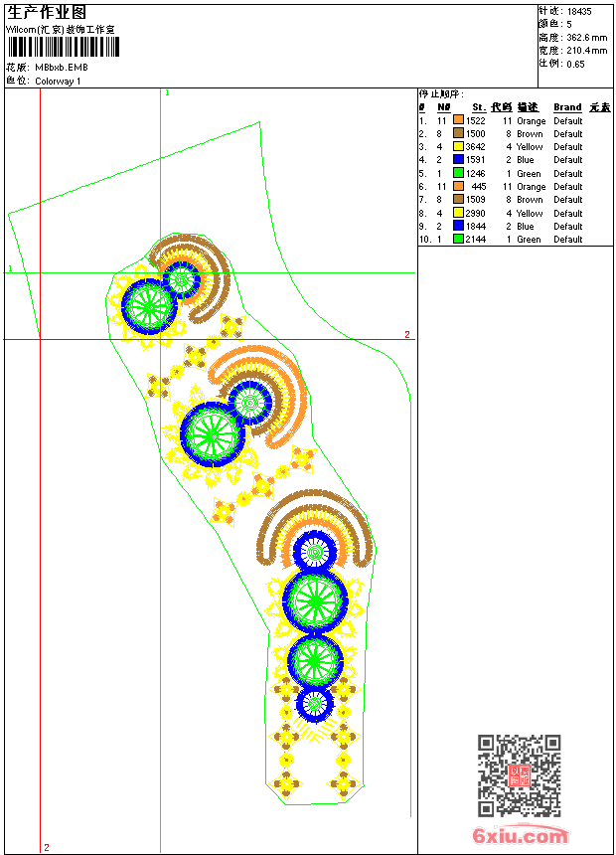Click the QR code image
Viewport: 616px width, 855px height.
tap(520, 775)
